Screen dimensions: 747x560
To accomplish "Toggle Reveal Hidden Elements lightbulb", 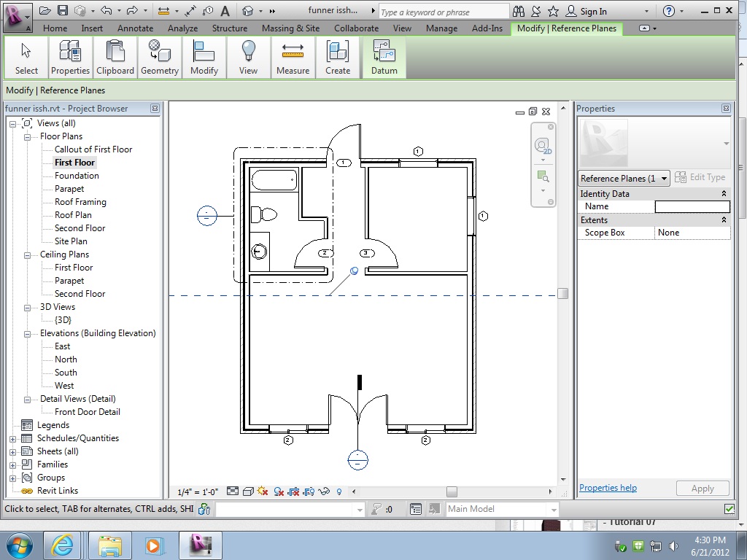I will pyautogui.click(x=338, y=491).
